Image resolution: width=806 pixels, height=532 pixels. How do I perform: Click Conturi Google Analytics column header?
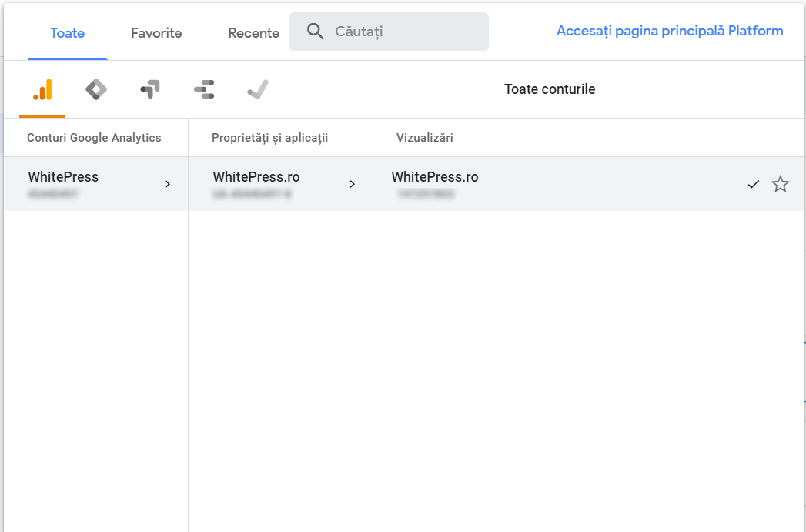tap(94, 138)
